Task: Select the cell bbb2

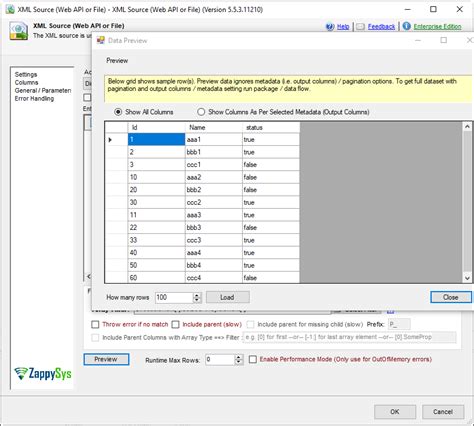Action: coord(214,190)
